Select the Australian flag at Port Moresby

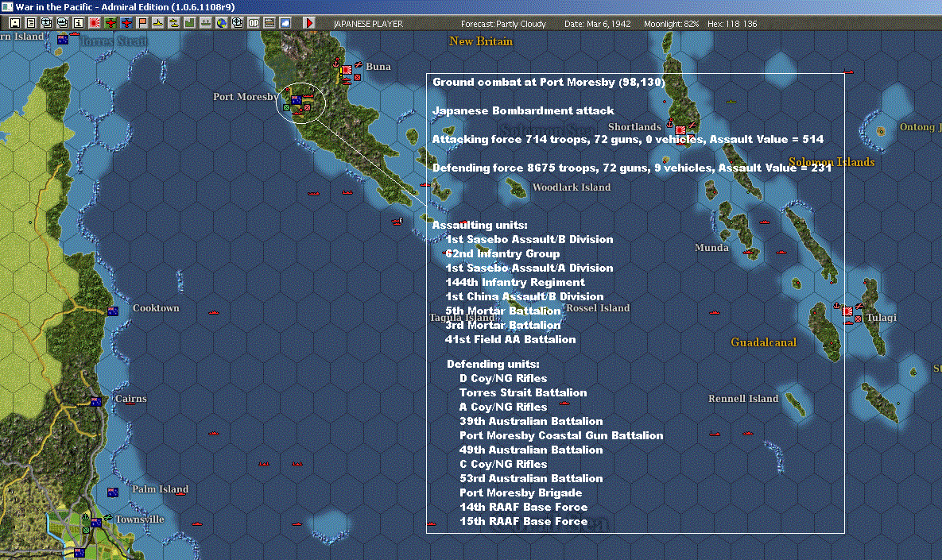(297, 99)
